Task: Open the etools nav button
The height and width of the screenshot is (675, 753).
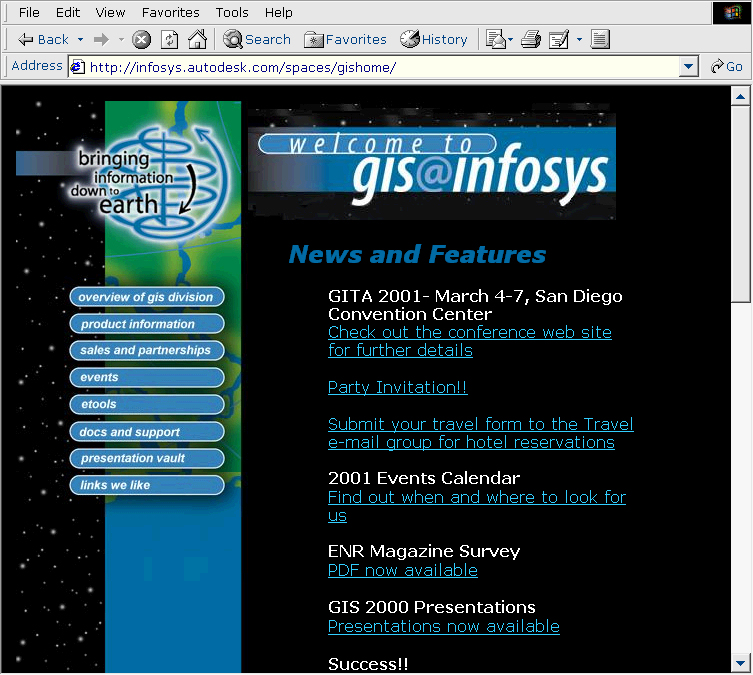Action: [x=146, y=404]
